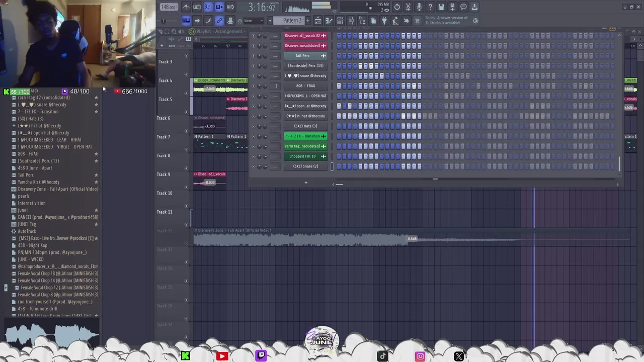The image size is (644, 362).
Task: Open the playlist view icon
Action: [318, 21]
